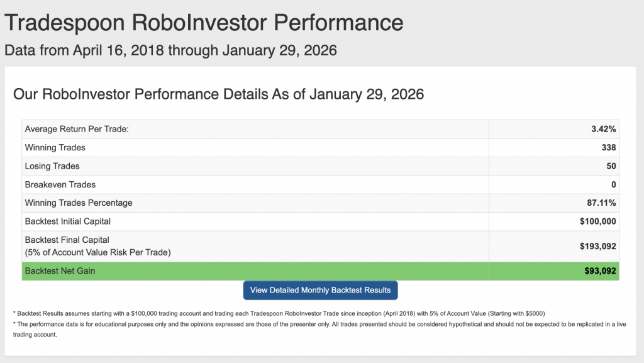Image resolution: width=644 pixels, height=363 pixels.
Task: Click the $93,092 net gain value
Action: click(600, 271)
